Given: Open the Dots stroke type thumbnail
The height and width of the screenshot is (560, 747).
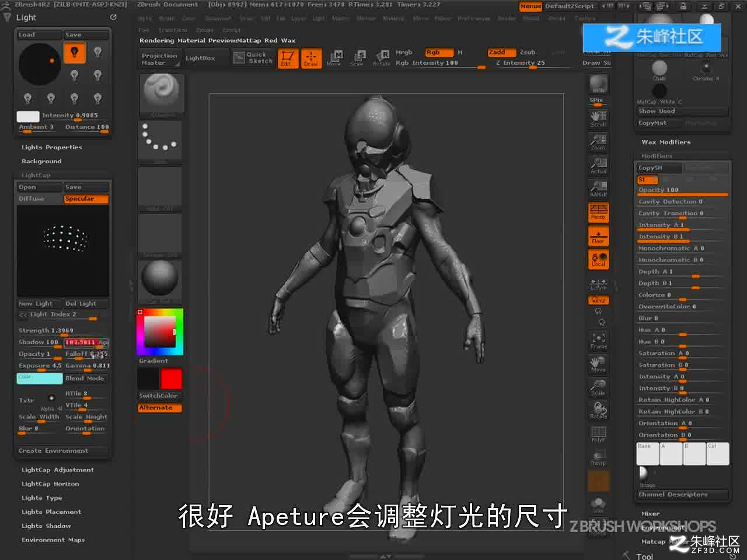Looking at the screenshot, I should (x=160, y=142).
